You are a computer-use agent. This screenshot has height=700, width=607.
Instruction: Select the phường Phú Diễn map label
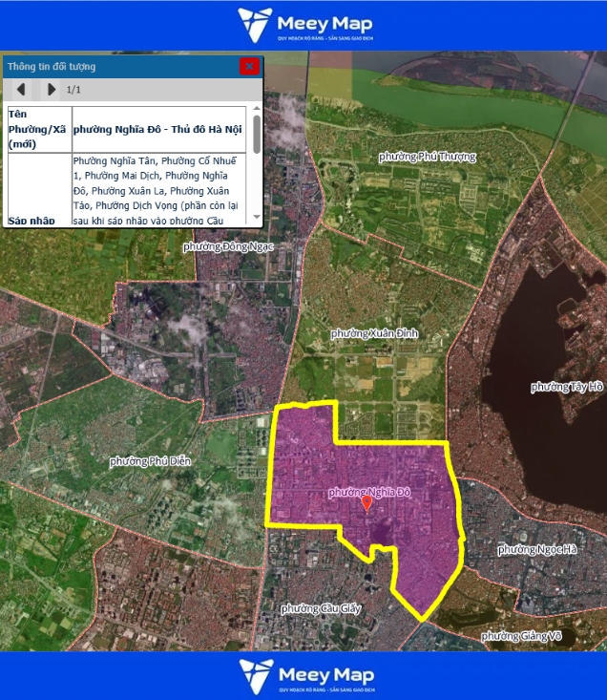click(x=150, y=461)
